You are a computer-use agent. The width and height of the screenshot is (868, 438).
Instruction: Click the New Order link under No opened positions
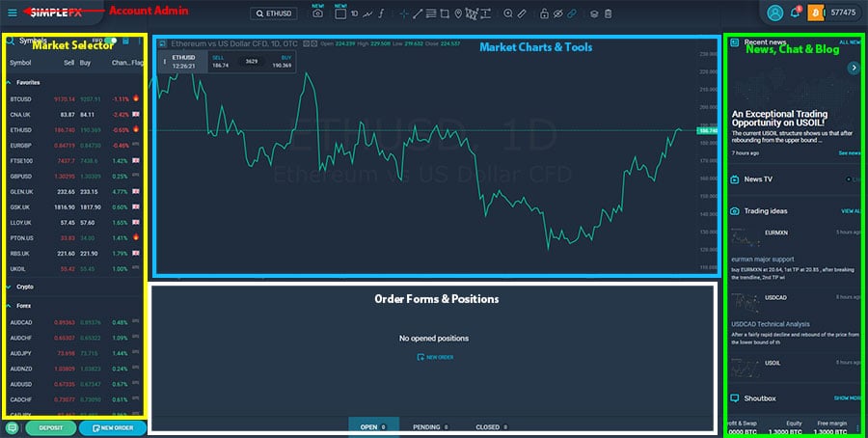435,357
